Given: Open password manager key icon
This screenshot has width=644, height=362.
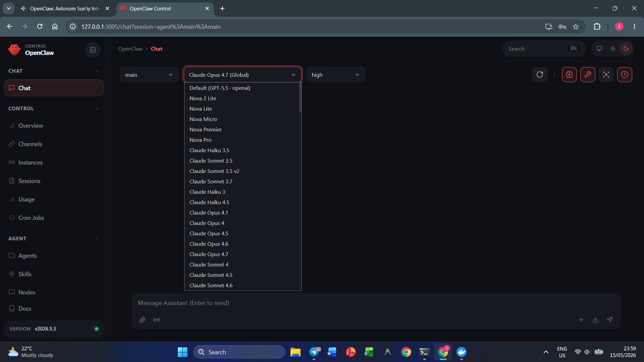Looking at the screenshot, I should 562,26.
